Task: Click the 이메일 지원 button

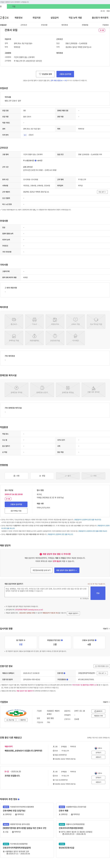Action: pyautogui.click(x=16, y=511)
